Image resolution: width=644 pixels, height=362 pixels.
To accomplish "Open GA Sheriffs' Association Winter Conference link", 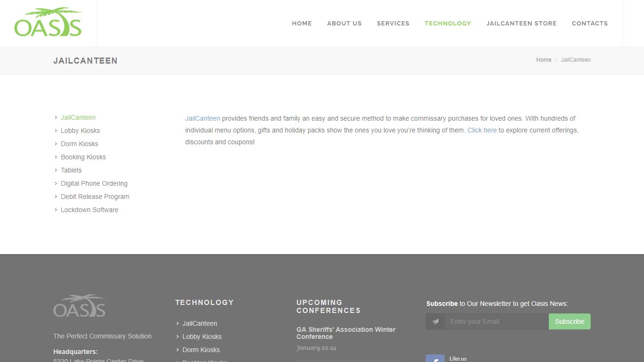I will [x=346, y=333].
